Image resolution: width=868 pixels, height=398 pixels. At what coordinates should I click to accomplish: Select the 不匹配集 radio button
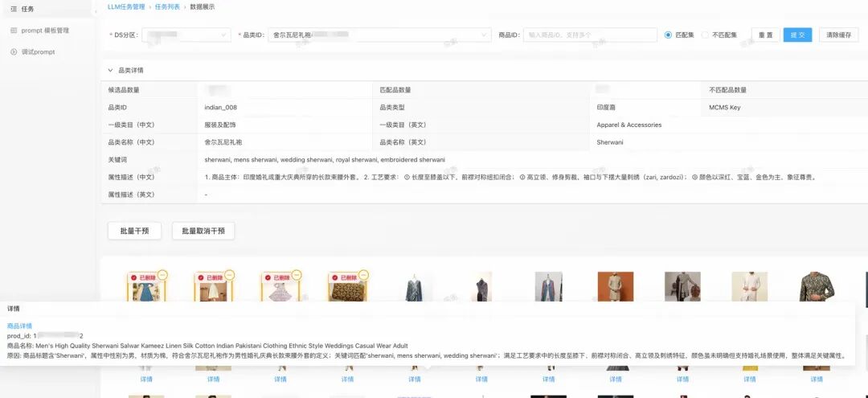(x=705, y=35)
